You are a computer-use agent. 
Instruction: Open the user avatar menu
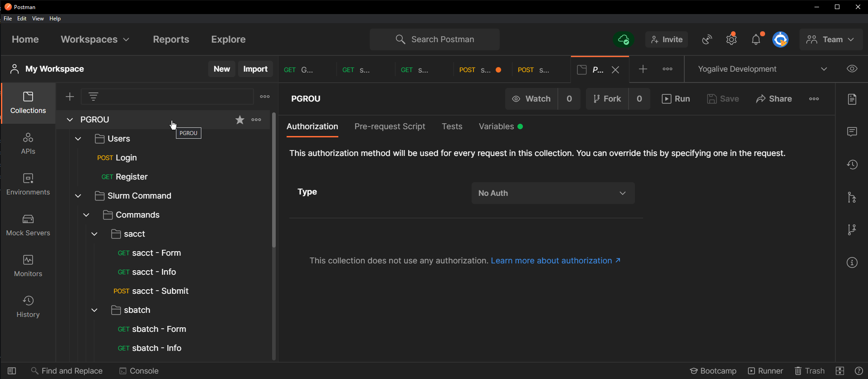pyautogui.click(x=780, y=39)
